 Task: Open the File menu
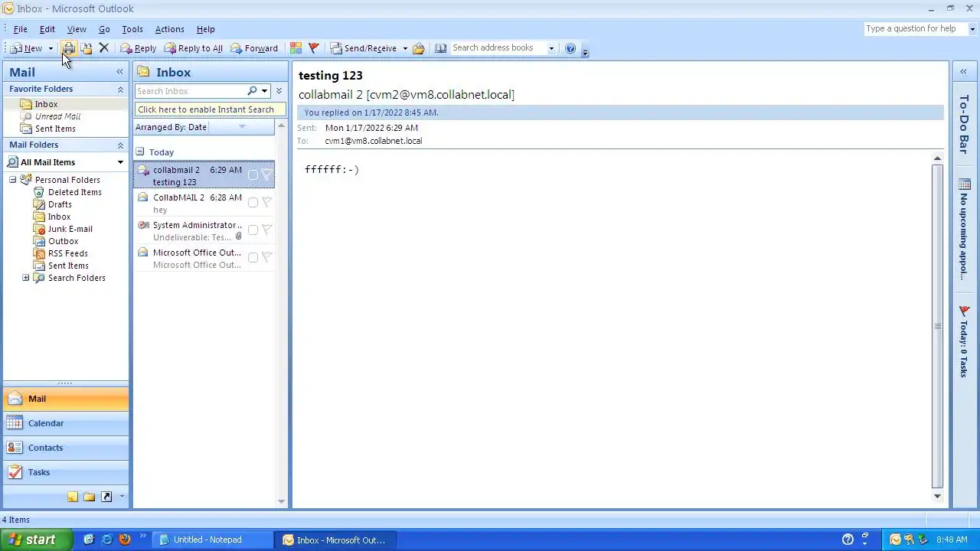[21, 29]
